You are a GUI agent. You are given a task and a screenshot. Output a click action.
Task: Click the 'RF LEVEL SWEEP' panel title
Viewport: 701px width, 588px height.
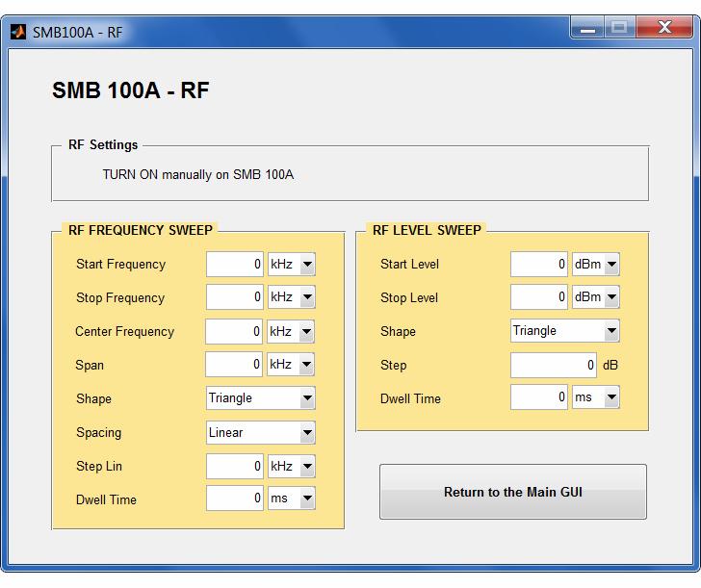427,230
